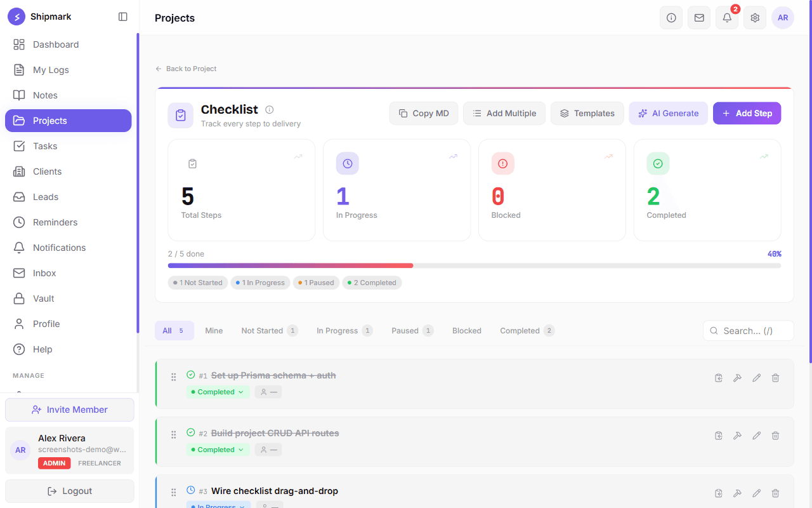This screenshot has height=508, width=812.
Task: Select the Mine filter tab
Action: 214,330
